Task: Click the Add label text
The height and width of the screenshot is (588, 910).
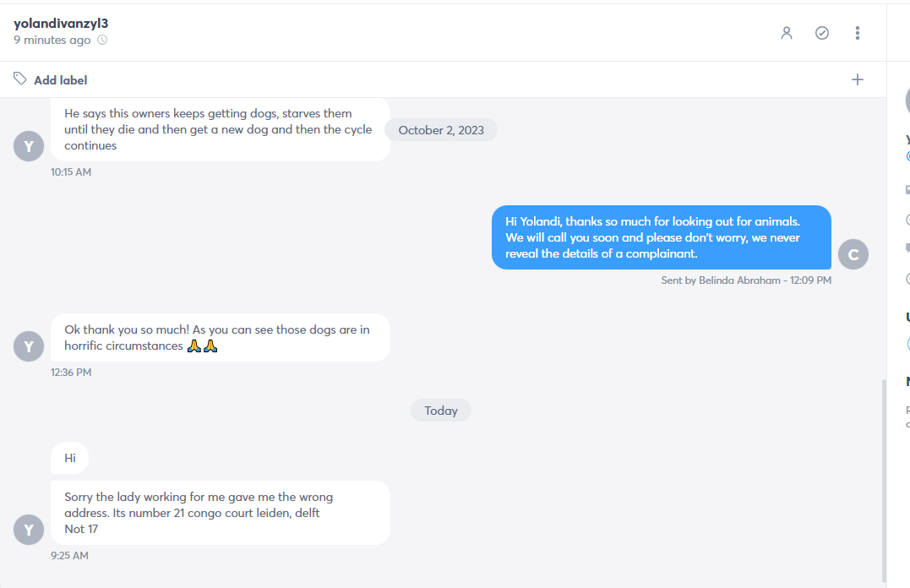Action: click(60, 80)
